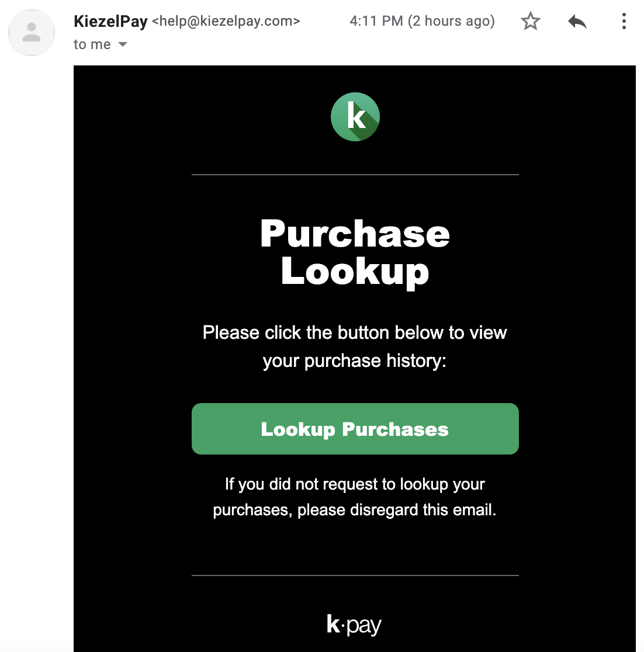Click the "please disregard this email" line
The image size is (644, 652).
pyautogui.click(x=355, y=510)
